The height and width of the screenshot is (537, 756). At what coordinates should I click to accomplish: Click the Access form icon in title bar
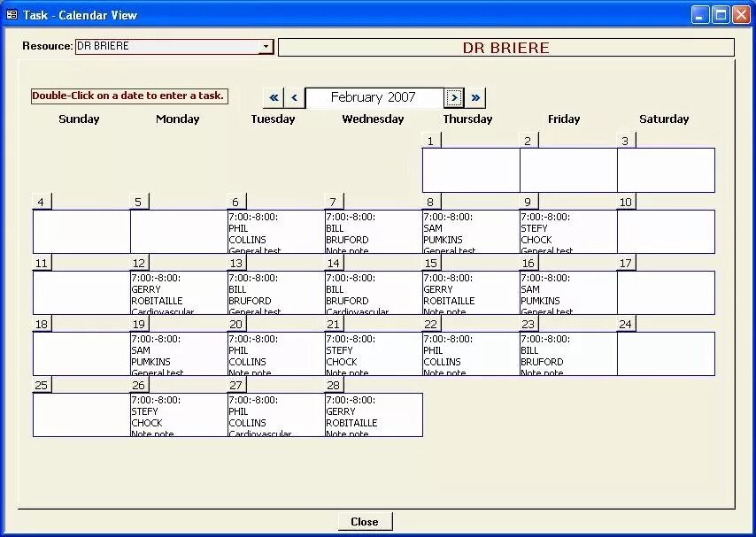(12, 15)
